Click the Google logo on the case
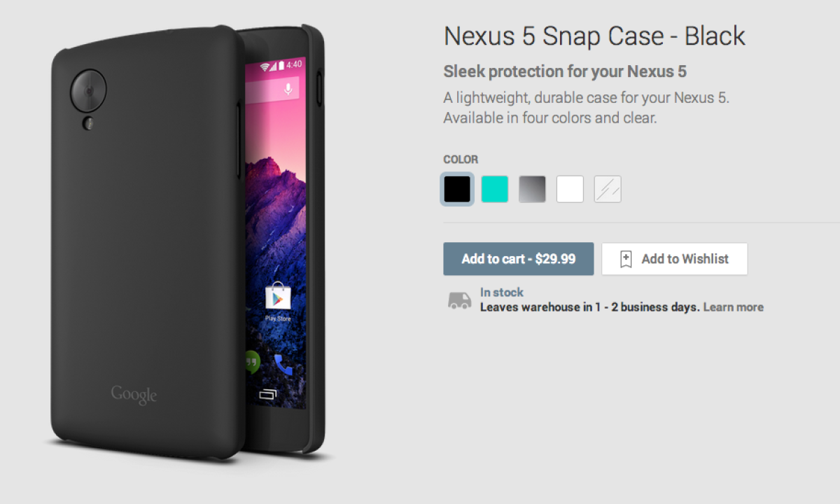The height and width of the screenshot is (504, 840). 134,395
